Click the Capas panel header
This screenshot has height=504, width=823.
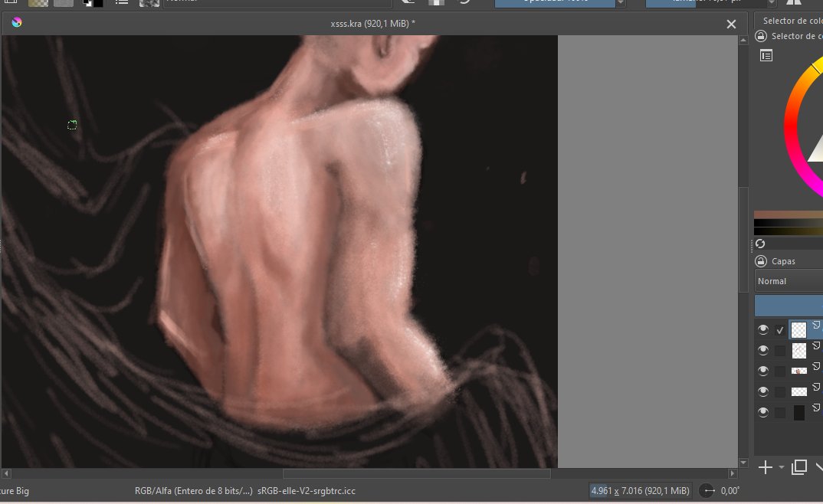(x=783, y=261)
